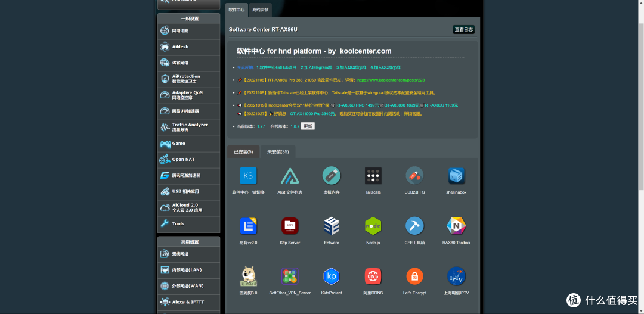This screenshot has width=644, height=314.
Task: Click the Software Center RT-AX86U title
Action: 263,30
